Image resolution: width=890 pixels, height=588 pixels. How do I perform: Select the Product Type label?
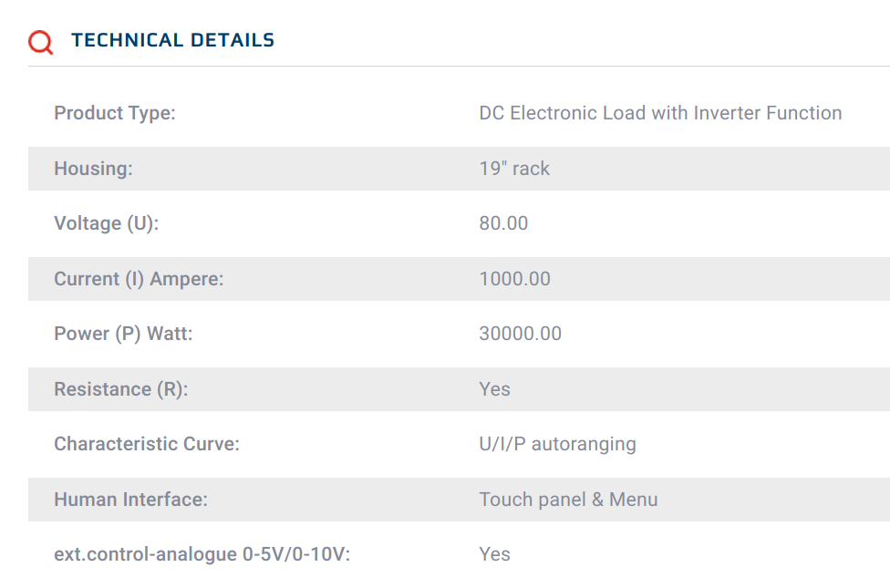[x=115, y=113]
